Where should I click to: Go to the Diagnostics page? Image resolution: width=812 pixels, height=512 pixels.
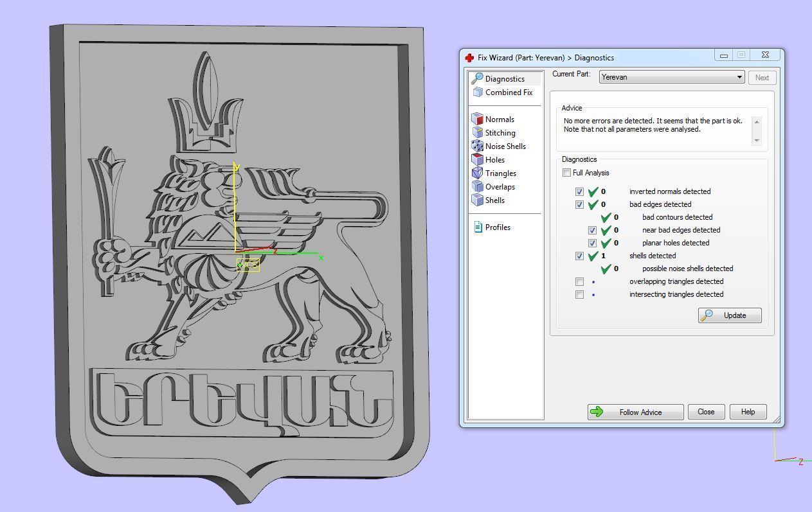coord(505,78)
